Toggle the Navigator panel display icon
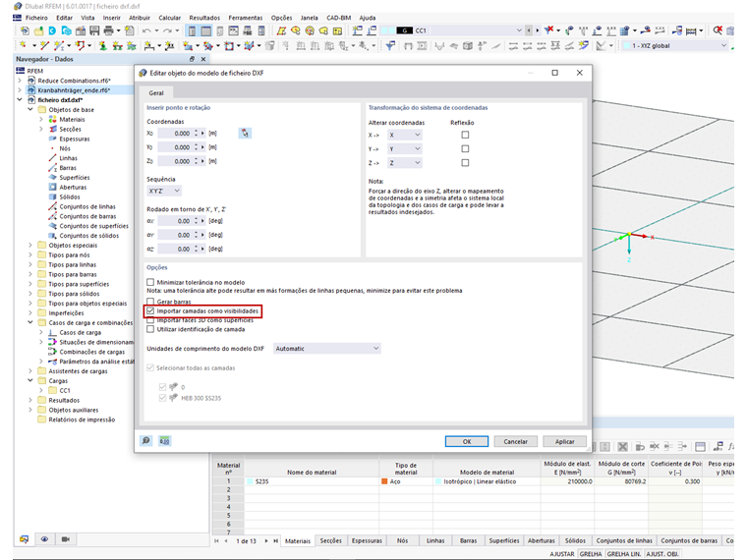Screen dimensions: 747x560 tap(192, 31)
